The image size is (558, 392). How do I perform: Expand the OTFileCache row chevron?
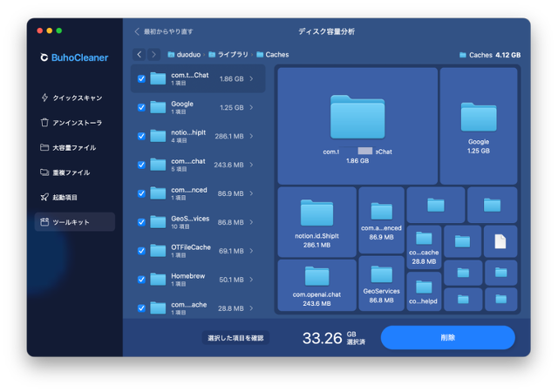252,251
